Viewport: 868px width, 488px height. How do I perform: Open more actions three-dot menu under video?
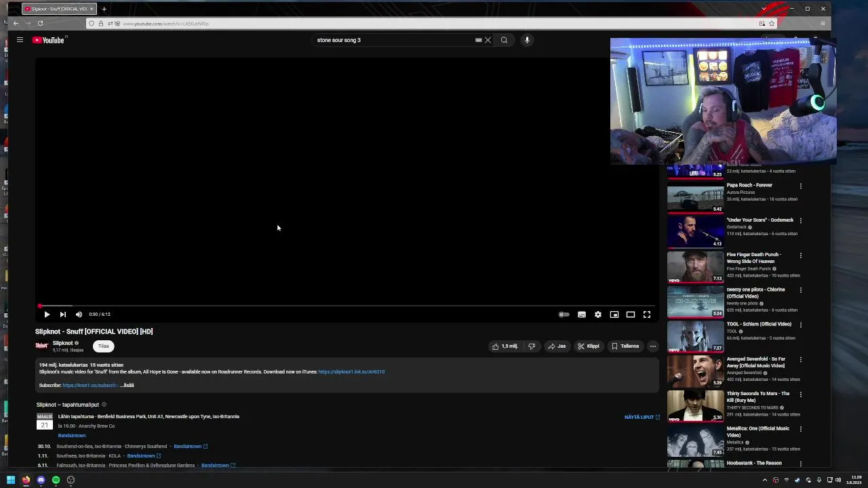[x=653, y=346]
